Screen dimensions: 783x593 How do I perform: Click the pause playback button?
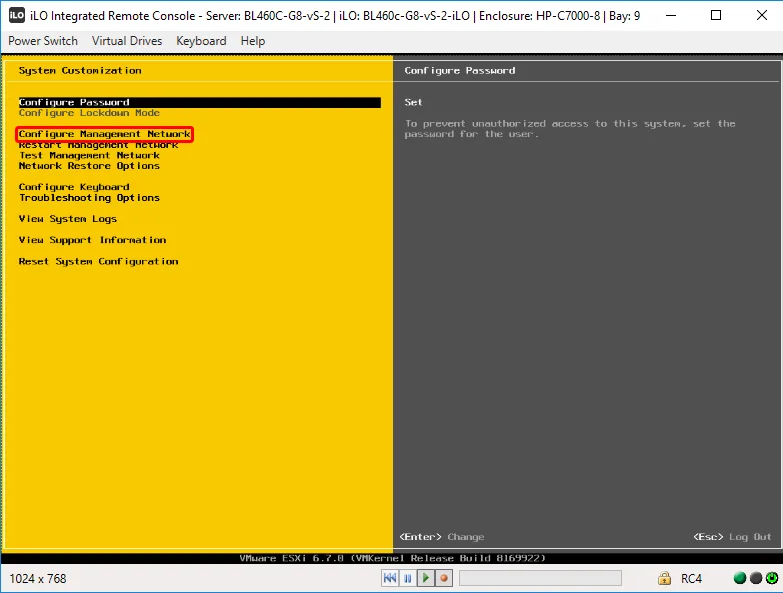coord(407,578)
